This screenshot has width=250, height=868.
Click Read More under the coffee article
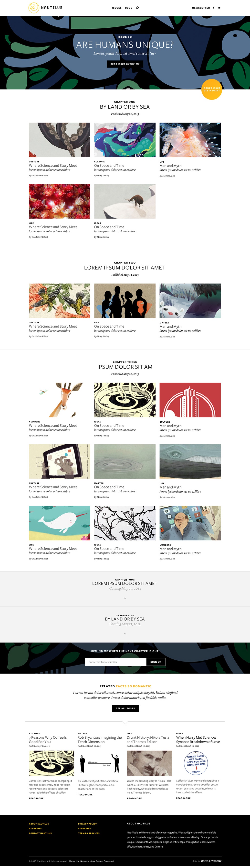point(36,798)
